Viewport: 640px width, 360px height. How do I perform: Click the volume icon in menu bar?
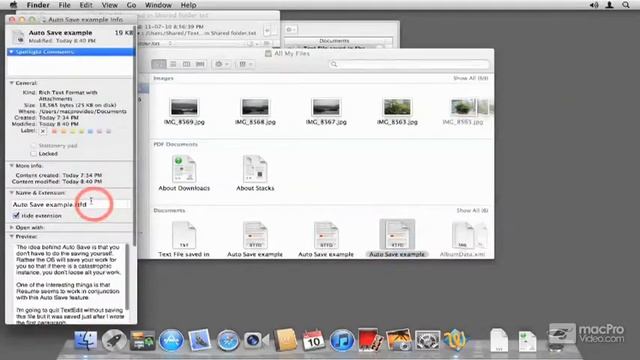pos(594,5)
